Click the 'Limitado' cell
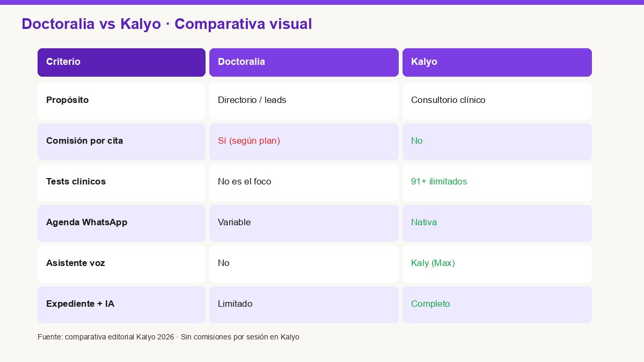This screenshot has width=644, height=362. pos(304,305)
